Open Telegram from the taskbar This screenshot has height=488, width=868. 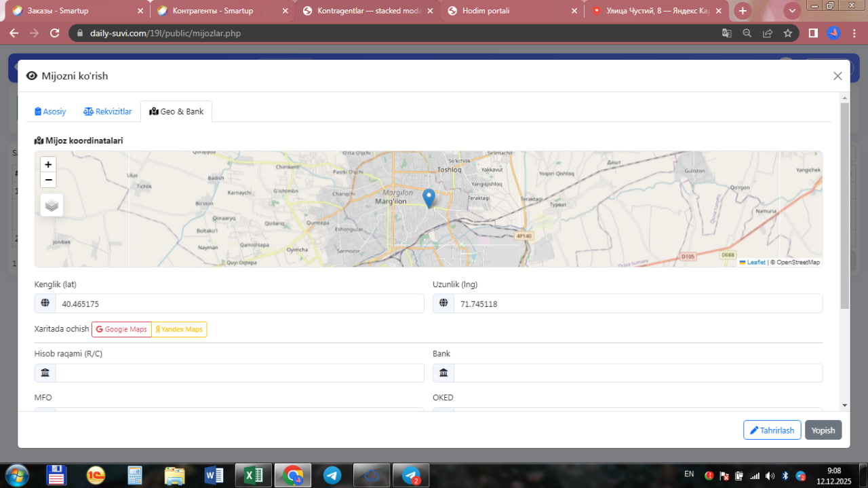pos(332,475)
